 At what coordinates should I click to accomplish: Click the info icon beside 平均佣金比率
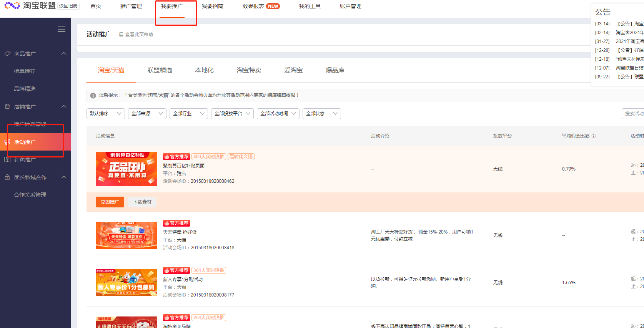click(594, 136)
